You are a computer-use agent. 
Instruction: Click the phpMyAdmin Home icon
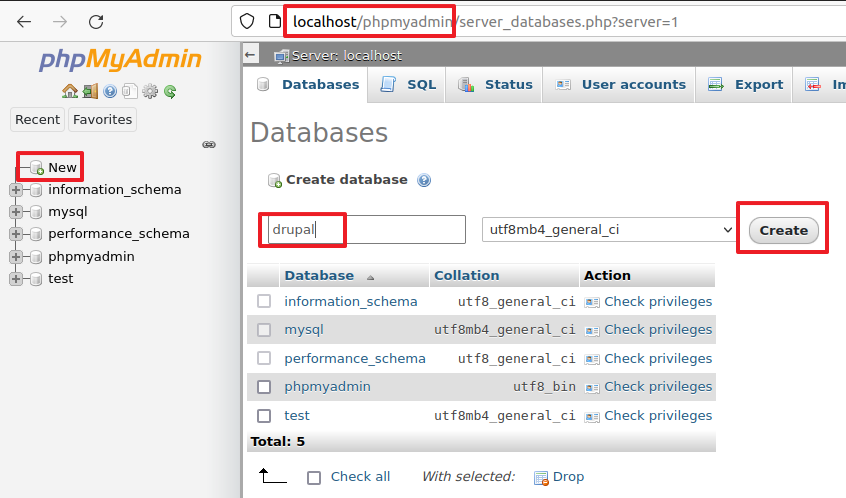[x=70, y=91]
